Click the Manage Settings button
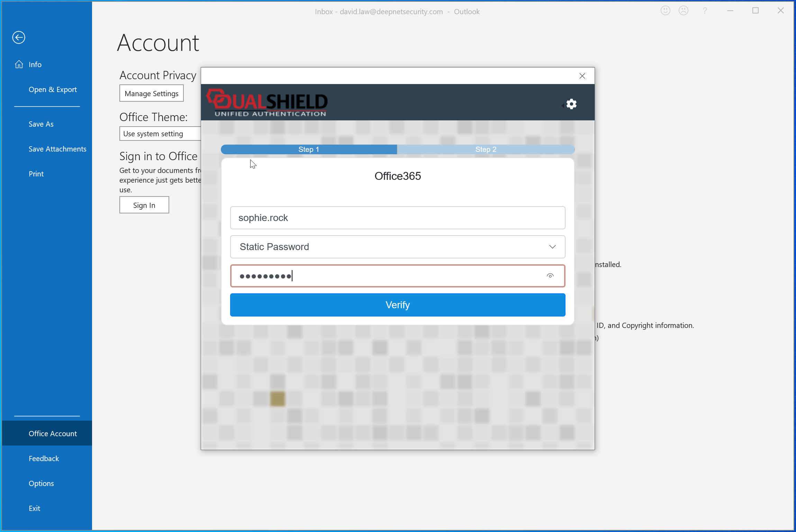This screenshot has height=532, width=796. click(x=152, y=93)
